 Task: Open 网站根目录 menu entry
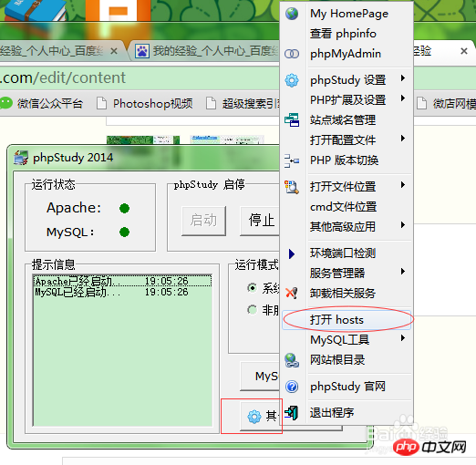coord(347,360)
